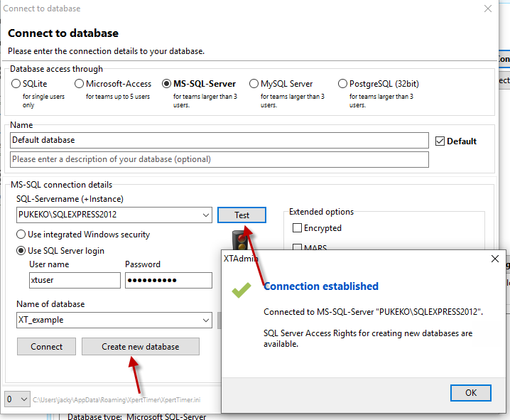The height and width of the screenshot is (420, 510).
Task: Toggle the Default checkbox
Action: point(440,141)
